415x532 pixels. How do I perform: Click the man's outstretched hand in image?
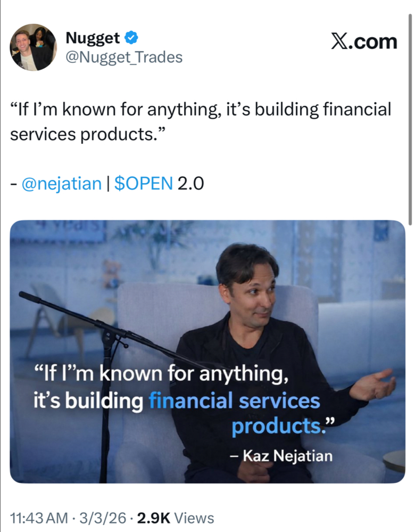(373, 384)
